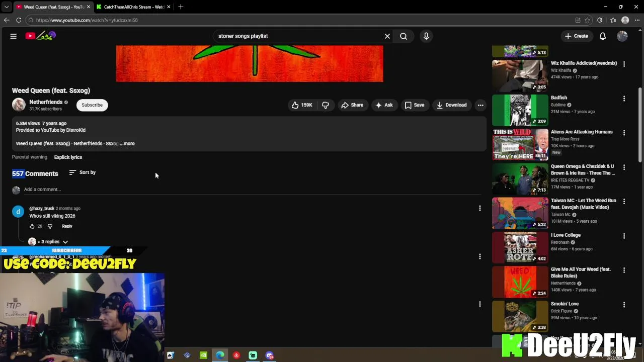Save video to a playlist

(x=415, y=105)
